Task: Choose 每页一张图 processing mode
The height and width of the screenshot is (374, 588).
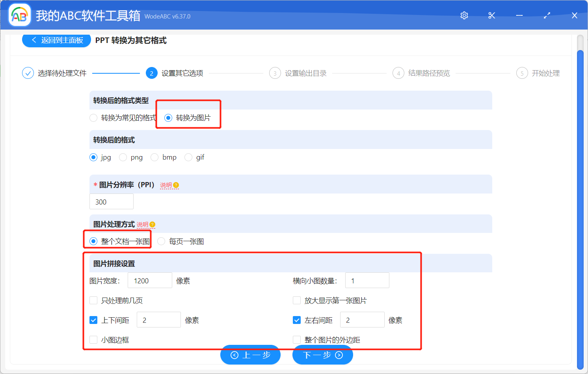Action: click(161, 241)
